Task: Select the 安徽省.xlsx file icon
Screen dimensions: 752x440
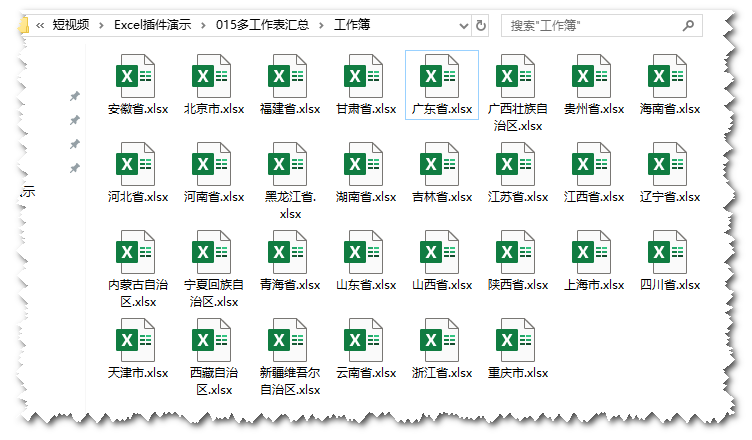Action: [135, 76]
